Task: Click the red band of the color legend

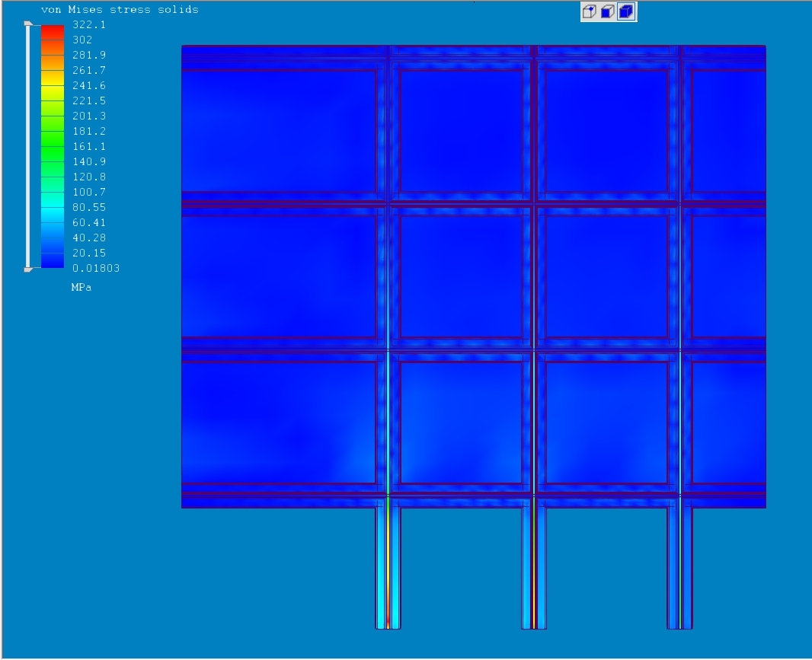Action: click(x=53, y=32)
